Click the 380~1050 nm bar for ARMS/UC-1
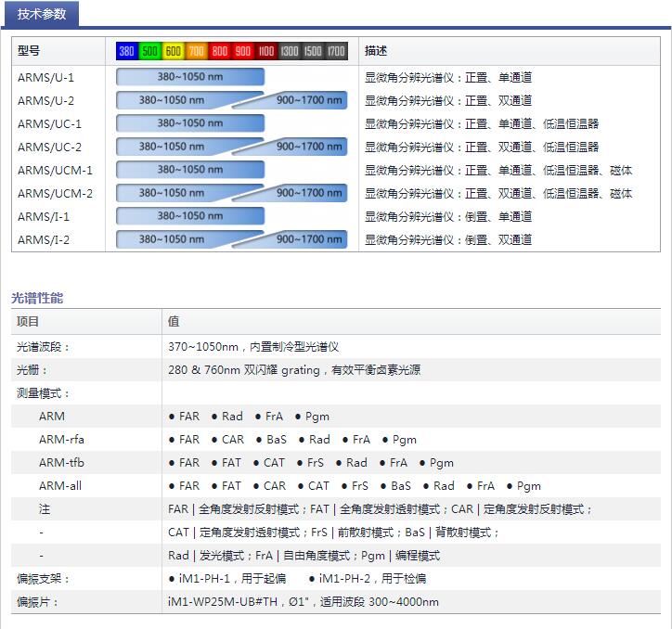Image resolution: width=672 pixels, height=629 pixels. [190, 123]
